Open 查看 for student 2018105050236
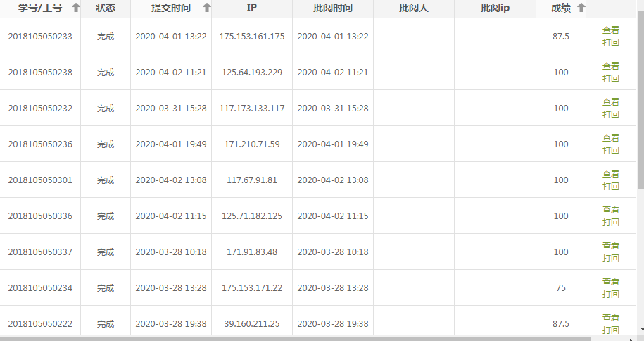This screenshot has height=341, width=644. pyautogui.click(x=610, y=138)
